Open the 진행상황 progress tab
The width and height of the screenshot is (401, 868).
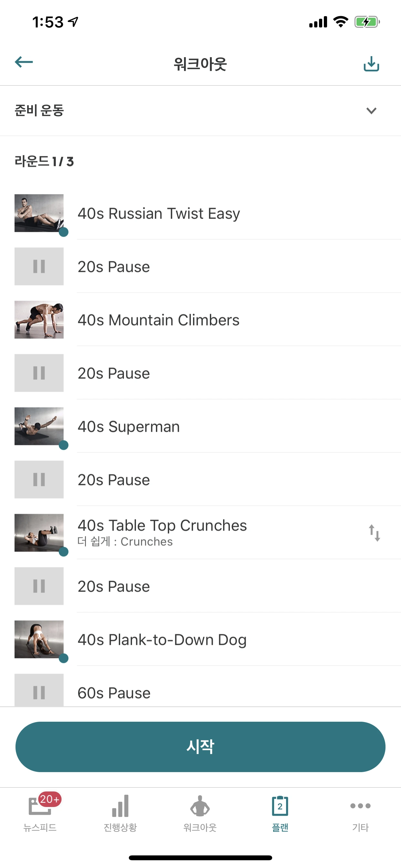click(120, 812)
